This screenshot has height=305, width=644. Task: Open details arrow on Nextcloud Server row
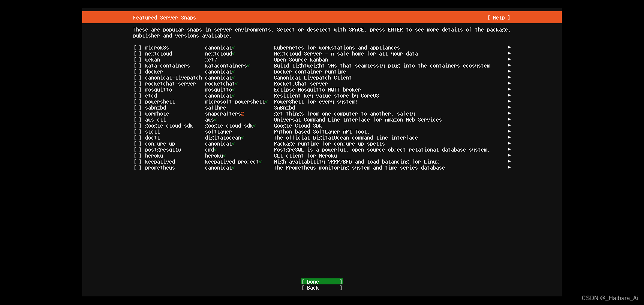[x=509, y=53]
